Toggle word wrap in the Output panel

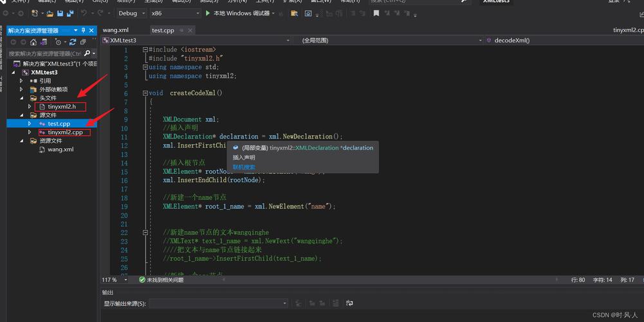[349, 303]
